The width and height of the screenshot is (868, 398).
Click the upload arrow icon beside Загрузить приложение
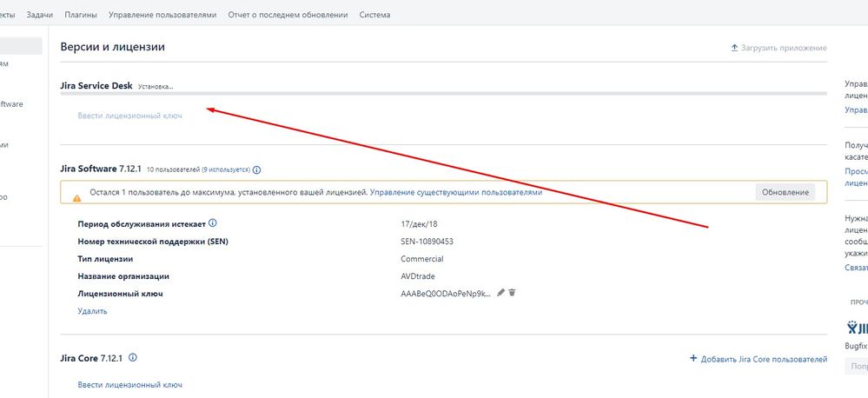[x=734, y=48]
